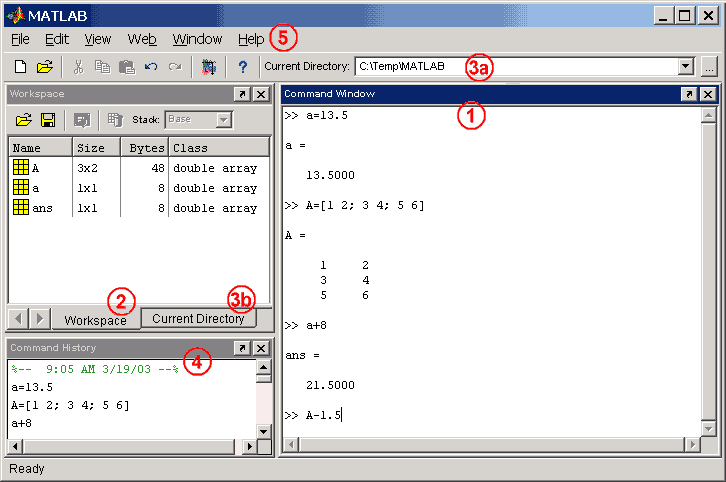Click the '13.5000' output in Command Window
The width and height of the screenshot is (726, 482).
click(330, 175)
